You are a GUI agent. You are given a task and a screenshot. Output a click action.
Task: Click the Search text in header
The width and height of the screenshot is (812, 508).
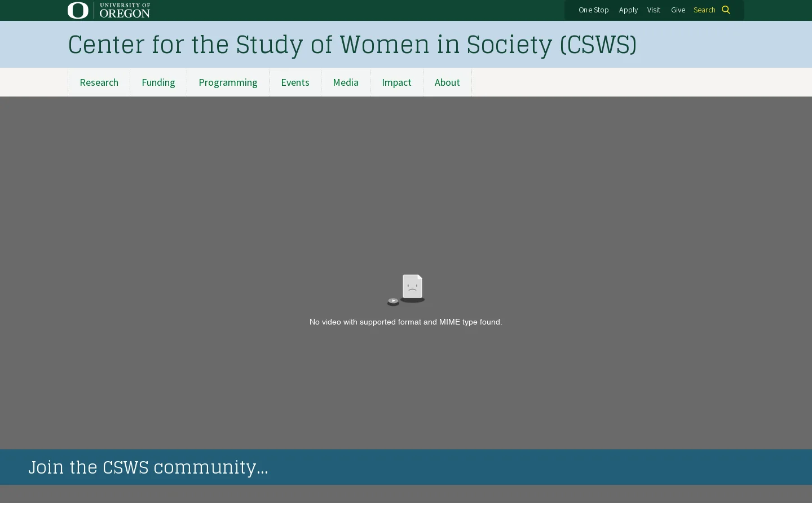(x=704, y=10)
